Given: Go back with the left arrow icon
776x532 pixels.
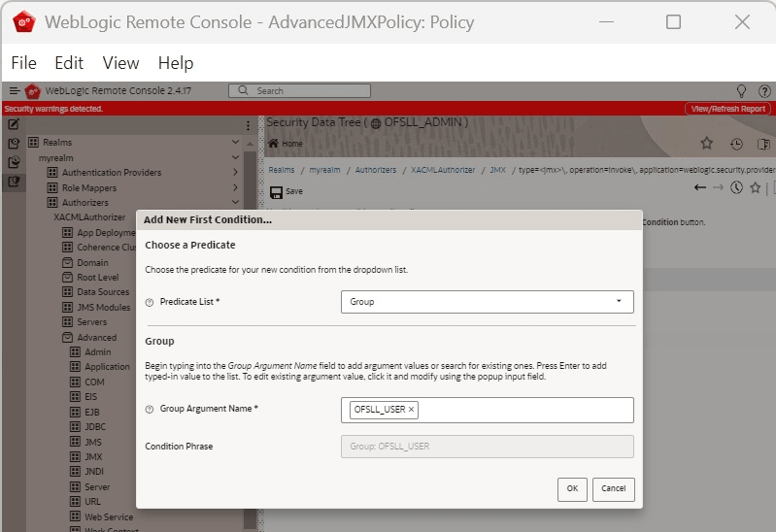Looking at the screenshot, I should click(x=700, y=187).
